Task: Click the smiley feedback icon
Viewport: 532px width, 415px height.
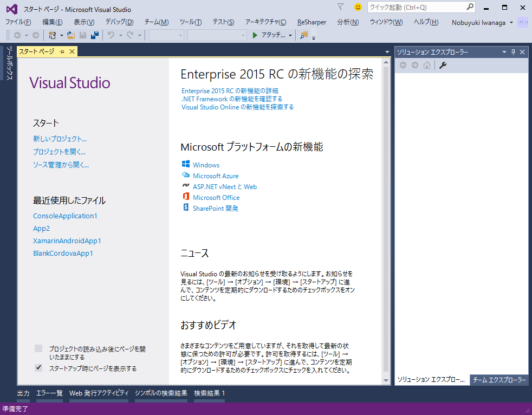Action: 358,7
